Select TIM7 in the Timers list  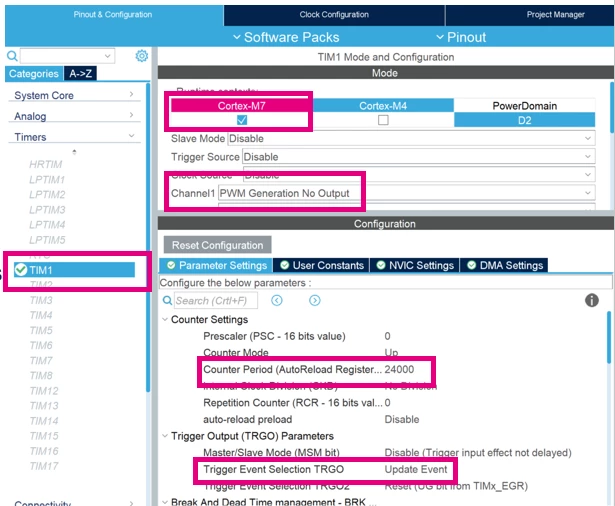coord(41,360)
